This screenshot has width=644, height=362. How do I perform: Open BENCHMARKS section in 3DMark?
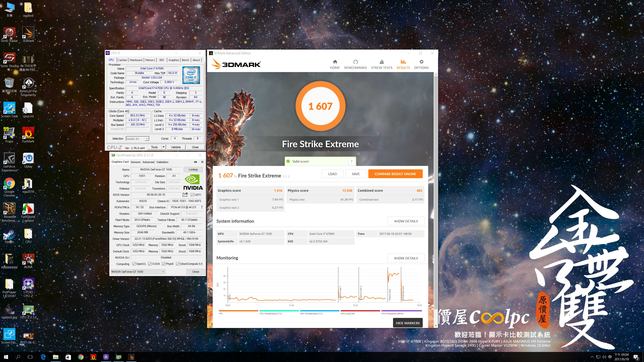[355, 65]
